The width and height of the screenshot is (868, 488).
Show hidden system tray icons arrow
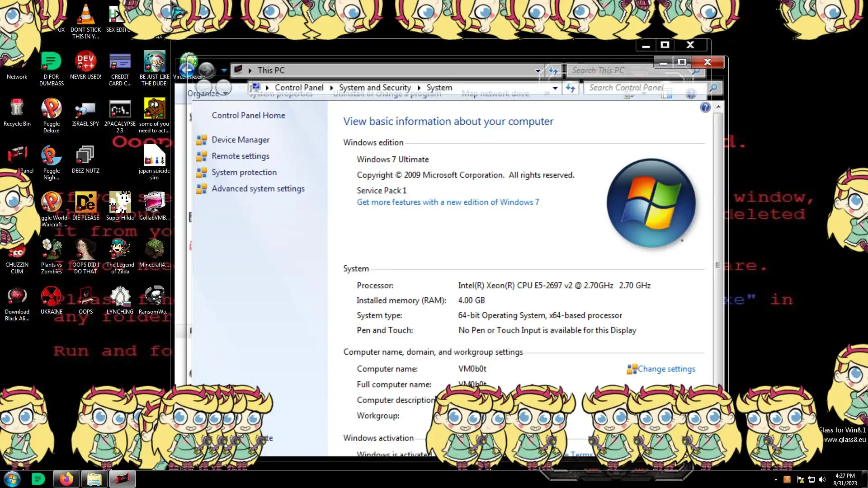point(776,479)
